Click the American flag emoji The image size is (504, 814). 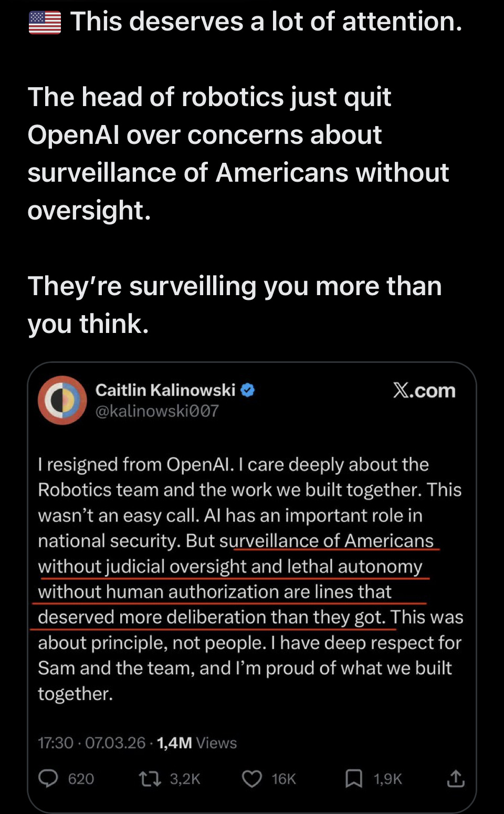click(x=45, y=23)
